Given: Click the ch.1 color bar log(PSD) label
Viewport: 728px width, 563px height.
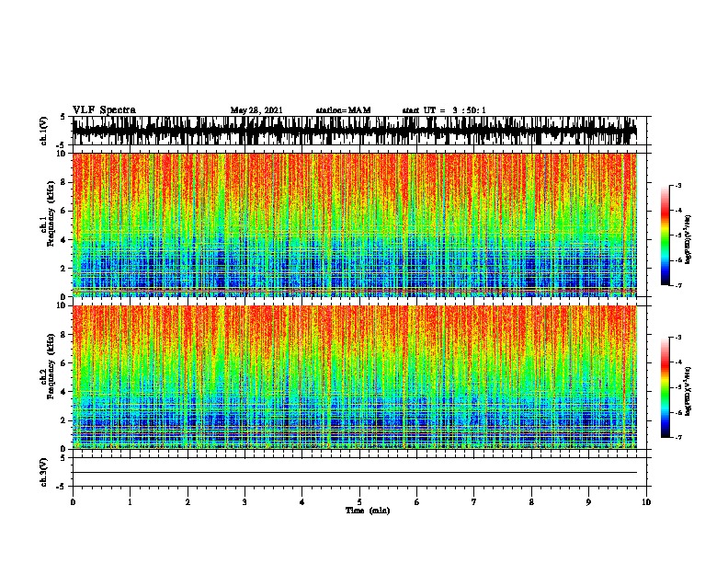Looking at the screenshot, I should [688, 239].
